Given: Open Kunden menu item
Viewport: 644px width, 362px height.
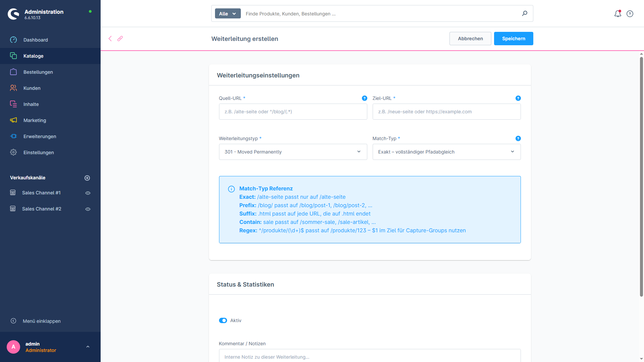Looking at the screenshot, I should [x=50, y=88].
